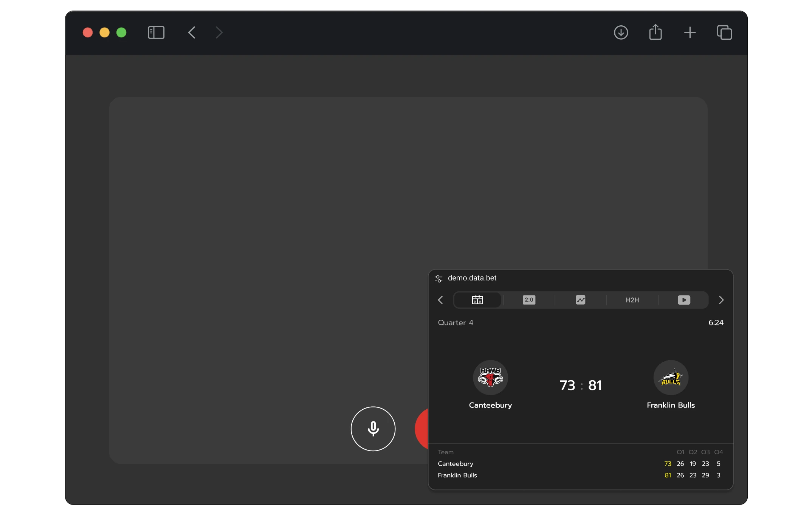Toggle the microphone mute button
Viewport: 812px width, 514px height.
pyautogui.click(x=373, y=429)
